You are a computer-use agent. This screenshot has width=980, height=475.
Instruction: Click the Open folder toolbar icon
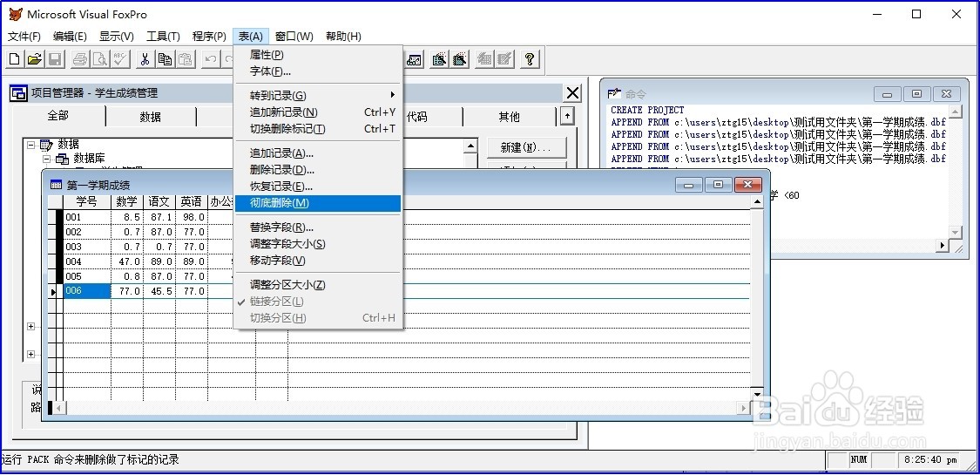(35, 59)
